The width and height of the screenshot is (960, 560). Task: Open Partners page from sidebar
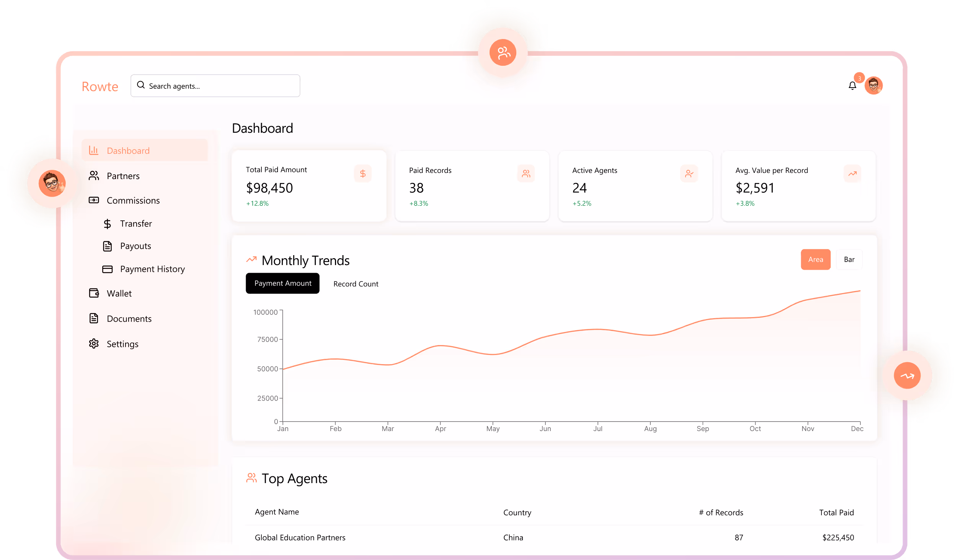pos(123,176)
